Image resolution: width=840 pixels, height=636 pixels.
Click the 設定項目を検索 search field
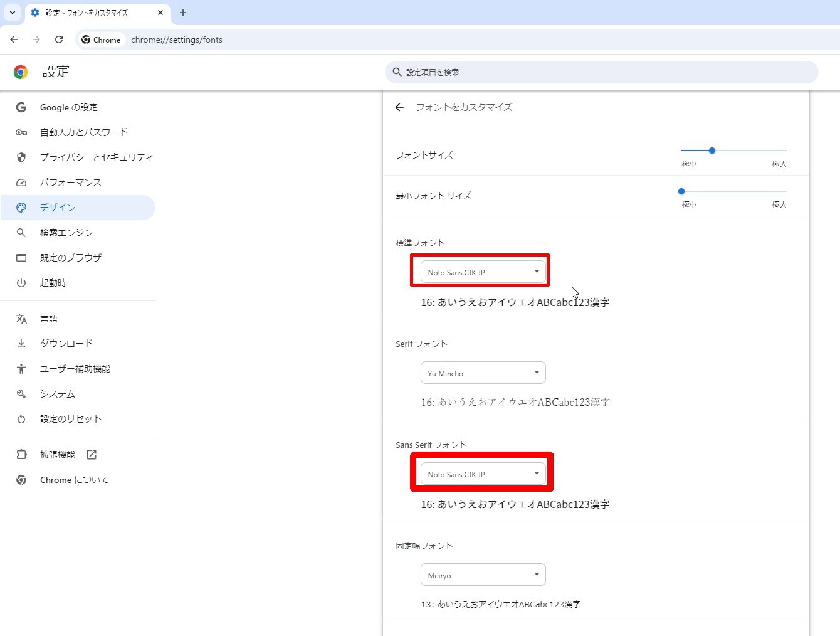coord(602,72)
